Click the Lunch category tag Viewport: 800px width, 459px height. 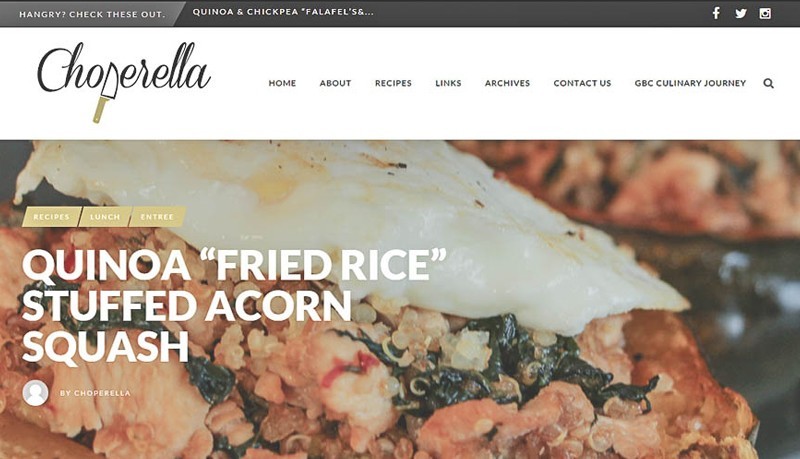tap(105, 217)
